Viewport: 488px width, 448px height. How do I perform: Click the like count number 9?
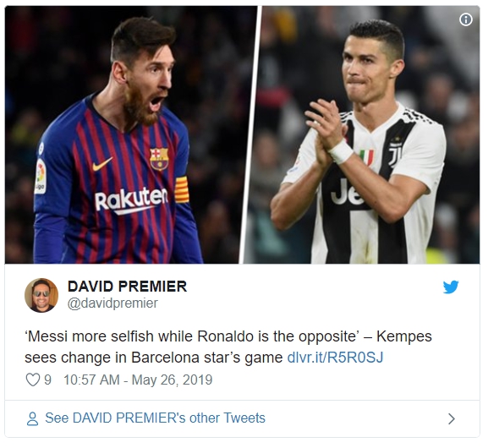pyautogui.click(x=47, y=380)
